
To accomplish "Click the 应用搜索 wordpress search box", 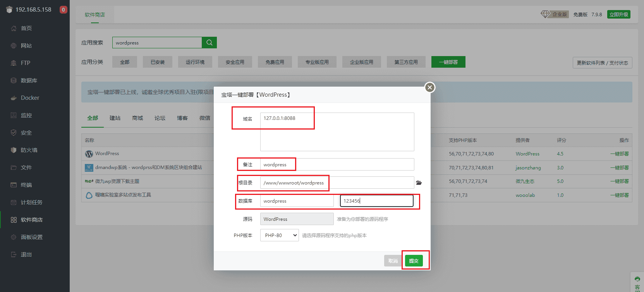I will coord(157,43).
